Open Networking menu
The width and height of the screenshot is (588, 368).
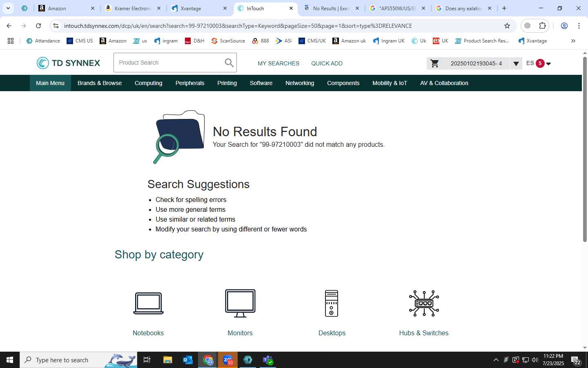[x=300, y=83]
